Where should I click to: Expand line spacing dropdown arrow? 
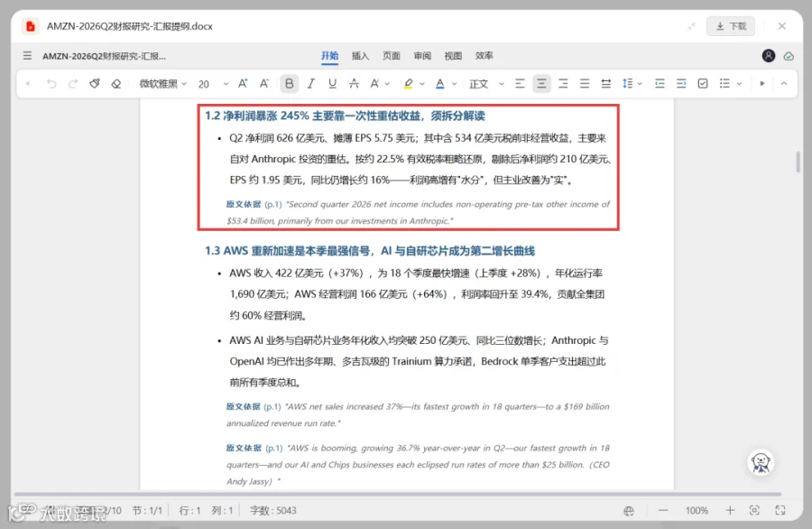tap(640, 84)
